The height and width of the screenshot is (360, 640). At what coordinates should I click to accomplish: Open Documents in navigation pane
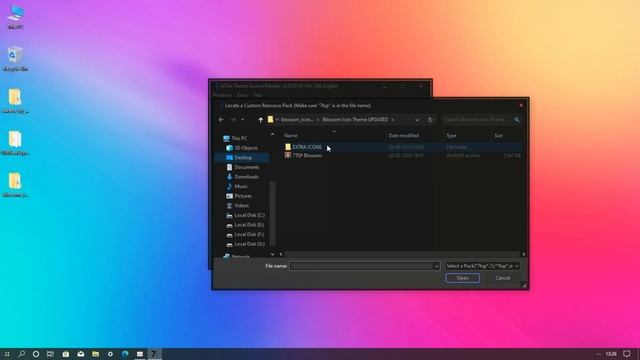click(x=247, y=167)
